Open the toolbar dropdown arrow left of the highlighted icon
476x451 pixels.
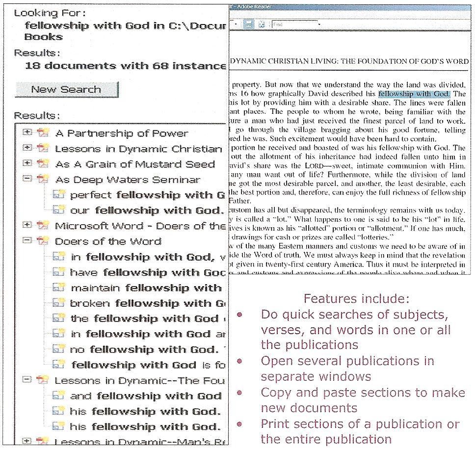tap(236, 24)
